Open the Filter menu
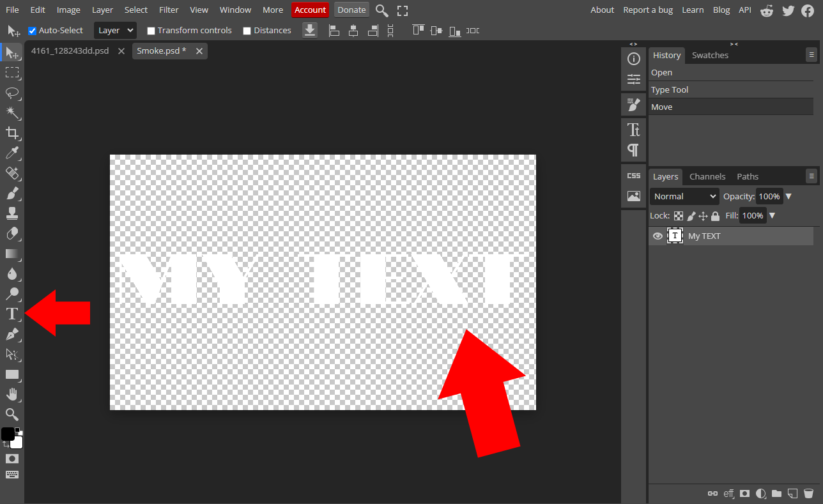Image resolution: width=823 pixels, height=504 pixels. tap(168, 10)
